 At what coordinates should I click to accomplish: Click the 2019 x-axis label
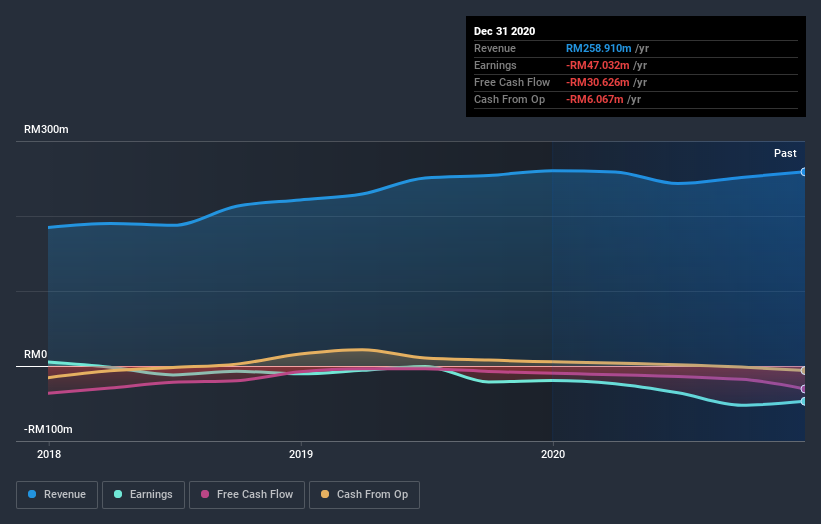click(x=301, y=454)
